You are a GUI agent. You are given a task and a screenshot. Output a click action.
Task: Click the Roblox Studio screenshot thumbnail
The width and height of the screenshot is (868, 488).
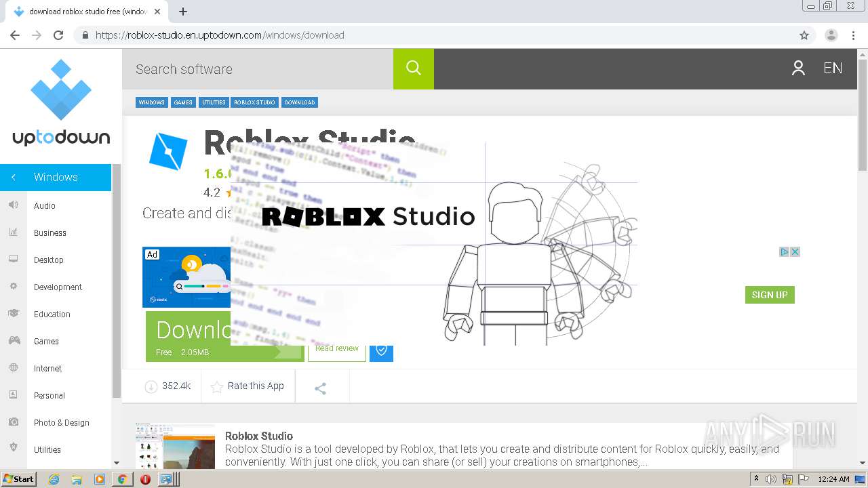coord(175,445)
